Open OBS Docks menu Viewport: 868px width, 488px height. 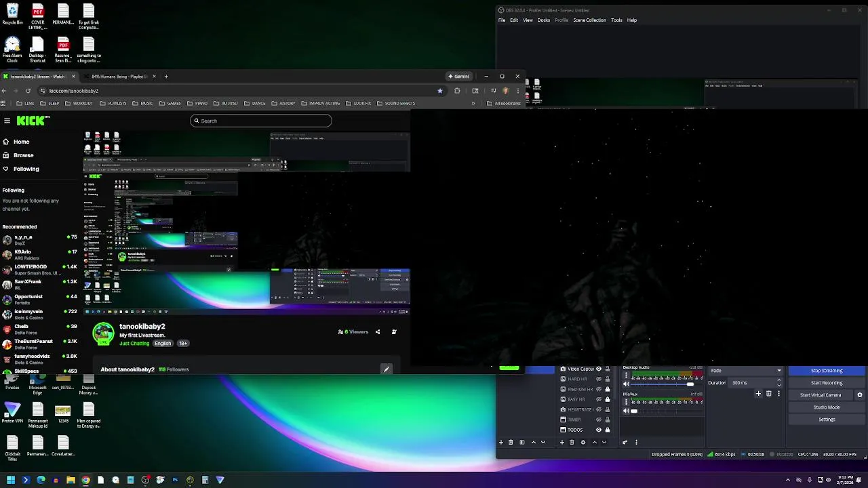pos(544,20)
